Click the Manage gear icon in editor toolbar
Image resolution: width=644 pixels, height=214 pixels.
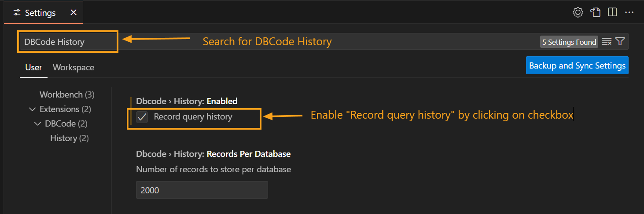pyautogui.click(x=578, y=12)
